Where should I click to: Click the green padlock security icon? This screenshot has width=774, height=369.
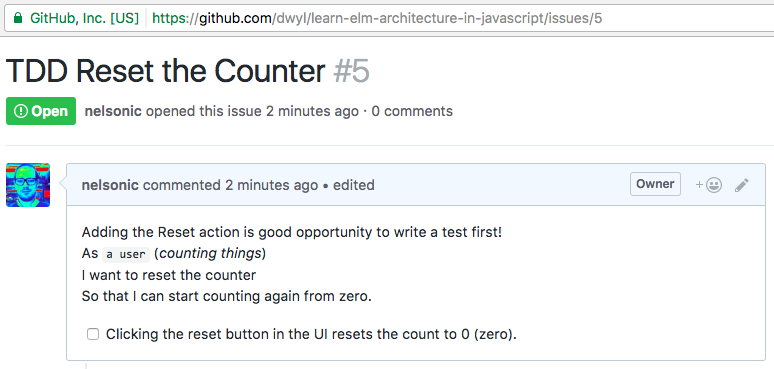pyautogui.click(x=18, y=19)
